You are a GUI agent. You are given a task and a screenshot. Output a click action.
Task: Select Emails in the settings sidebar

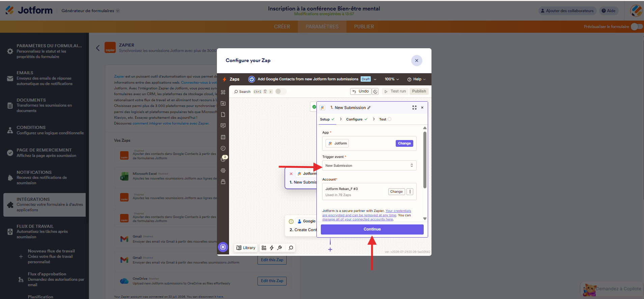(x=45, y=78)
